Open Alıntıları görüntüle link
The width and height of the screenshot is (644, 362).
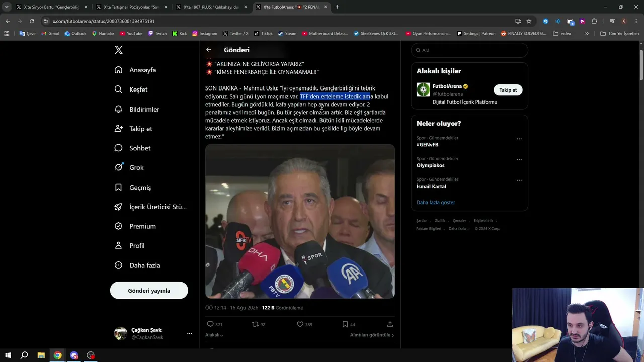(372, 335)
